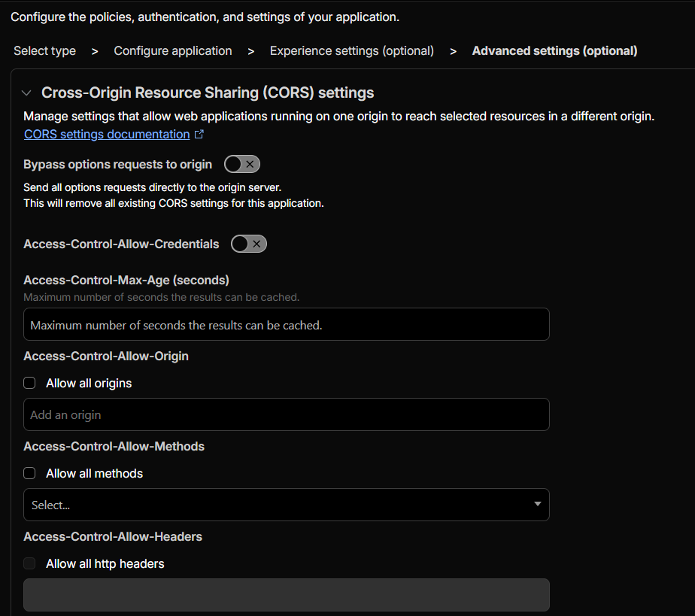This screenshot has height=616, width=695.
Task: Jump to the Configure application step
Action: 173,51
